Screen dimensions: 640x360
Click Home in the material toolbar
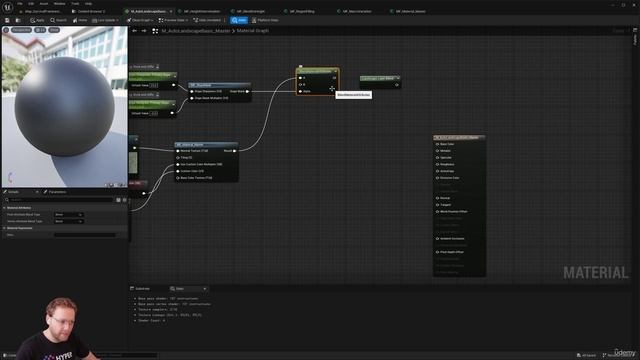point(80,20)
